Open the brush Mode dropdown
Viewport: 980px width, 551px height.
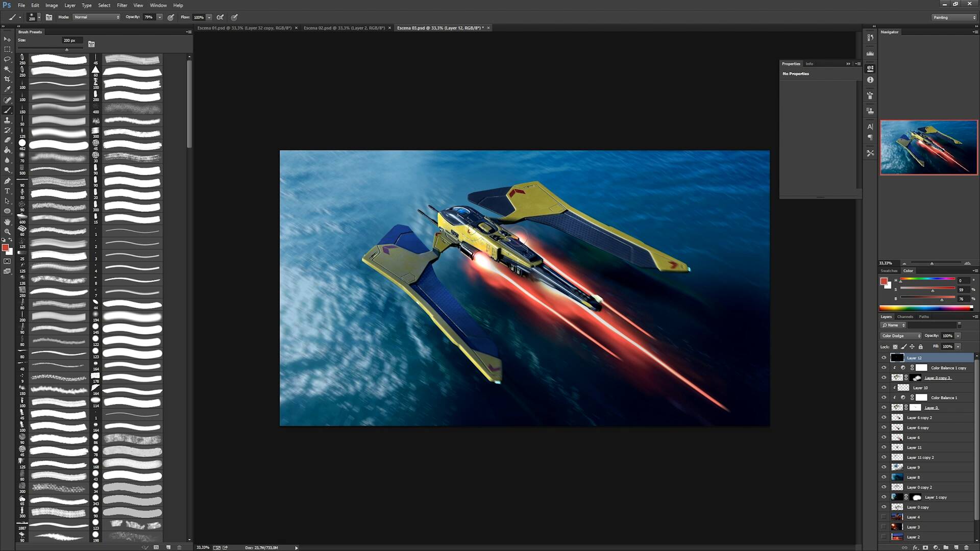pos(96,17)
